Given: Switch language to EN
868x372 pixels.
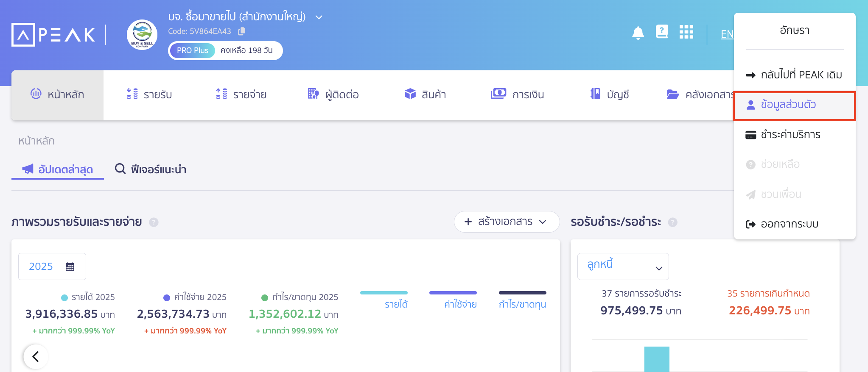Looking at the screenshot, I should click(727, 34).
